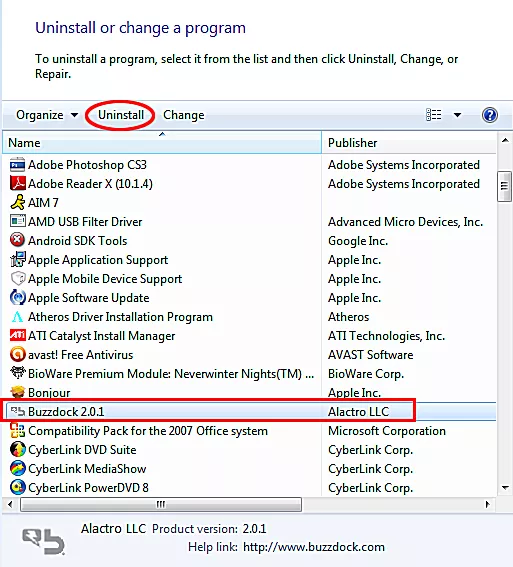Select the Apple Software Update icon
Image resolution: width=513 pixels, height=567 pixels.
(x=17, y=298)
